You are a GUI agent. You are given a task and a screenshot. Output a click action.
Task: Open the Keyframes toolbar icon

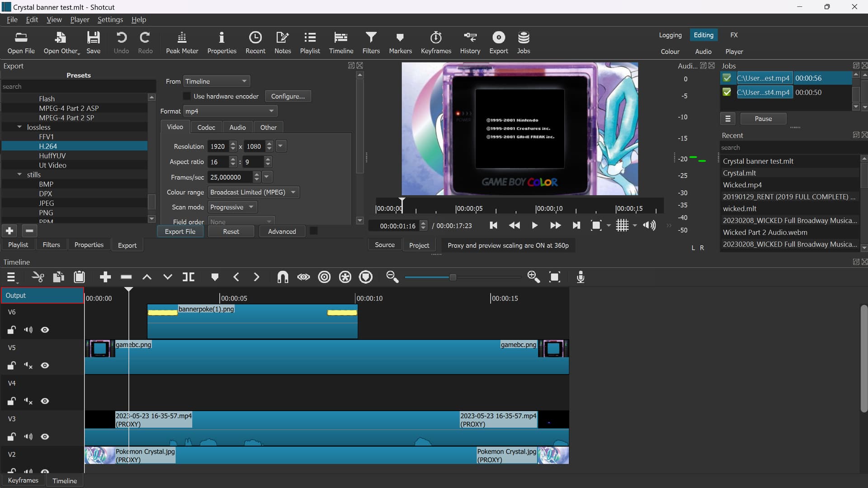pyautogui.click(x=436, y=42)
